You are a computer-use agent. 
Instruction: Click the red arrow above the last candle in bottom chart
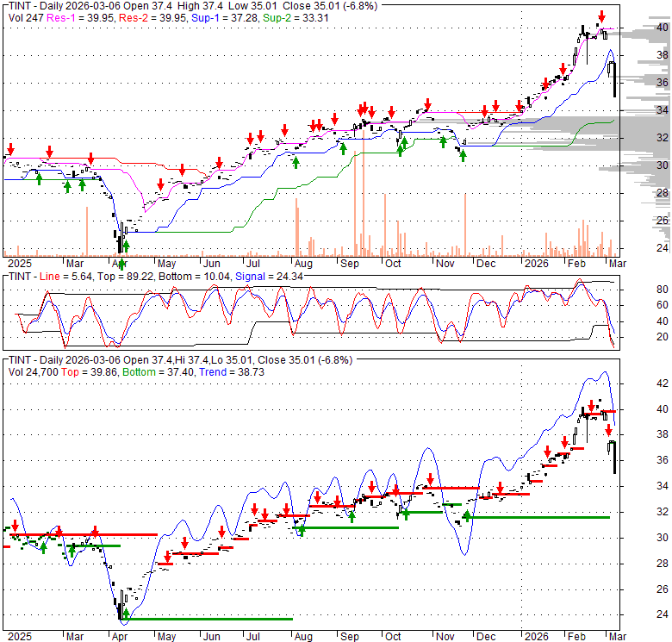pos(608,429)
